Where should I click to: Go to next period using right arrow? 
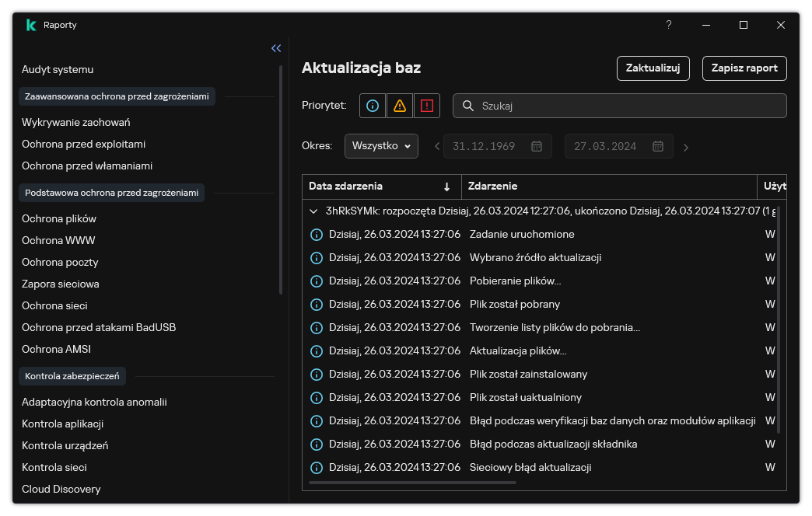click(685, 147)
